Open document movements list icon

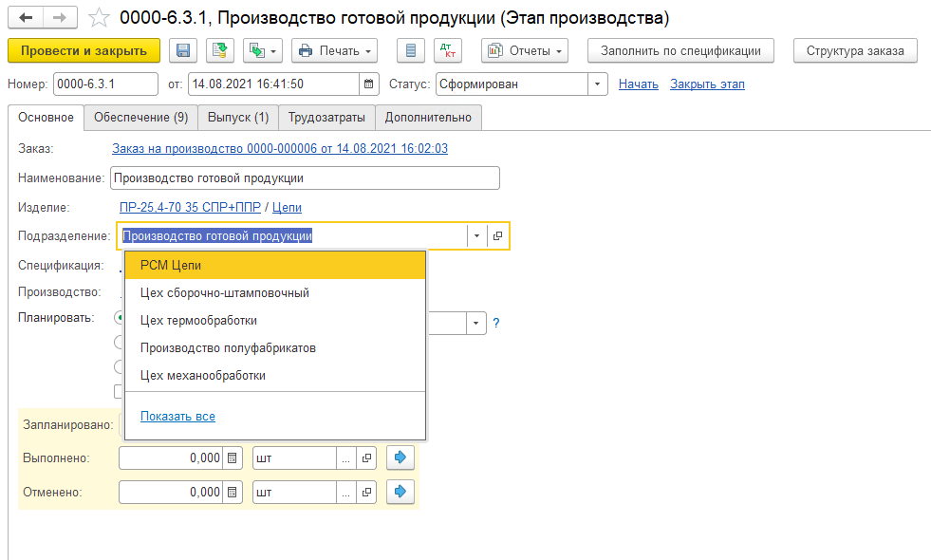click(410, 50)
